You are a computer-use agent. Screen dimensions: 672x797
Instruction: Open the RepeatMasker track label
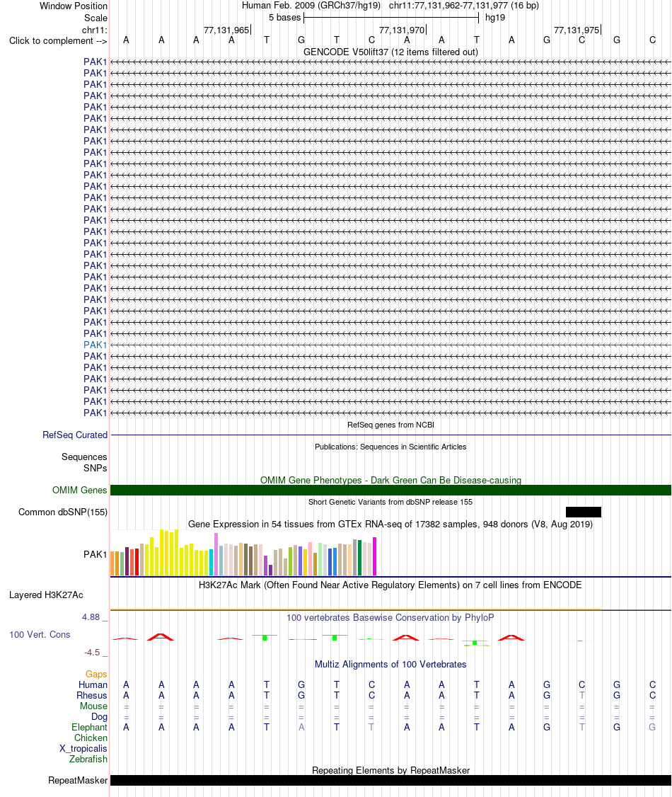click(78, 780)
